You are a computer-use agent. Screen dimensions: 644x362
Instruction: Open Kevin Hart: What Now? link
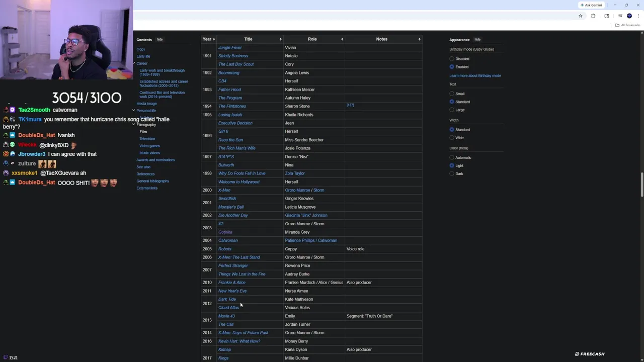pos(239,341)
